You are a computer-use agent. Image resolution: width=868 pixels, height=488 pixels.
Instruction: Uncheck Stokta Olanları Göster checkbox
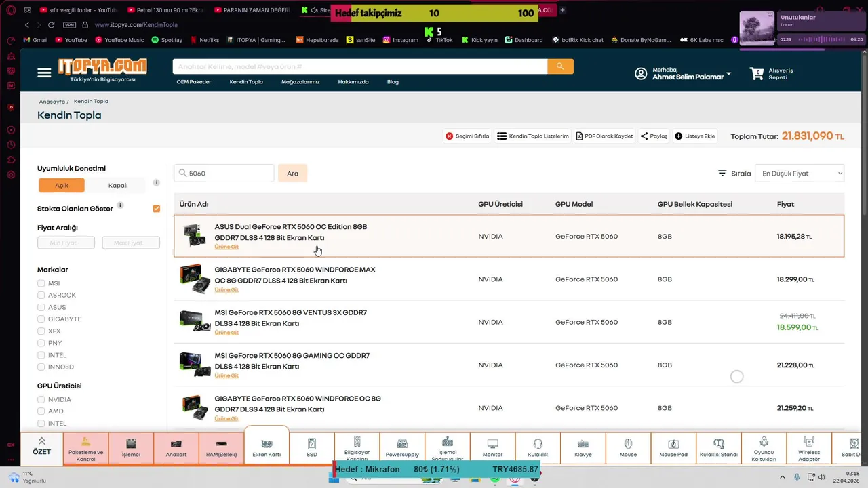tap(157, 209)
